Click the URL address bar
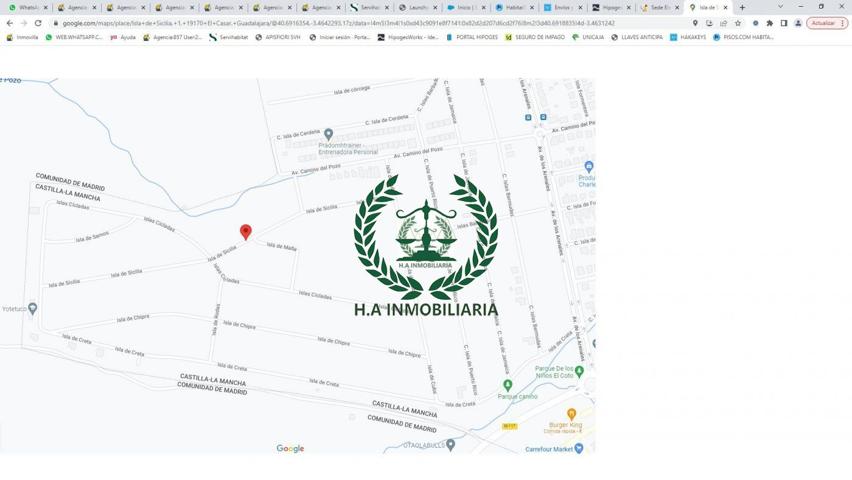This screenshot has width=852, height=480. click(x=369, y=23)
